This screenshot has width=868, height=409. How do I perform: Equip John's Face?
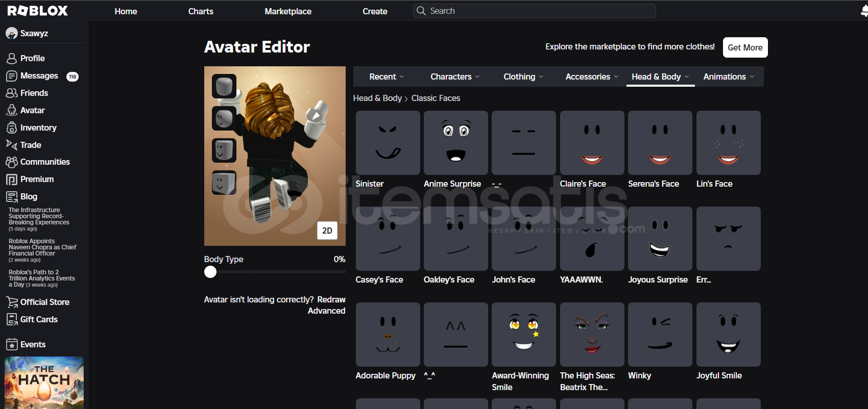[524, 239]
